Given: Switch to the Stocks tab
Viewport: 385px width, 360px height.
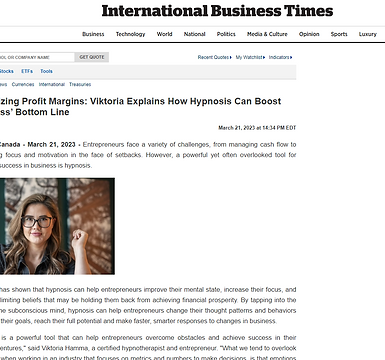Looking at the screenshot, I should pyautogui.click(x=7, y=71).
